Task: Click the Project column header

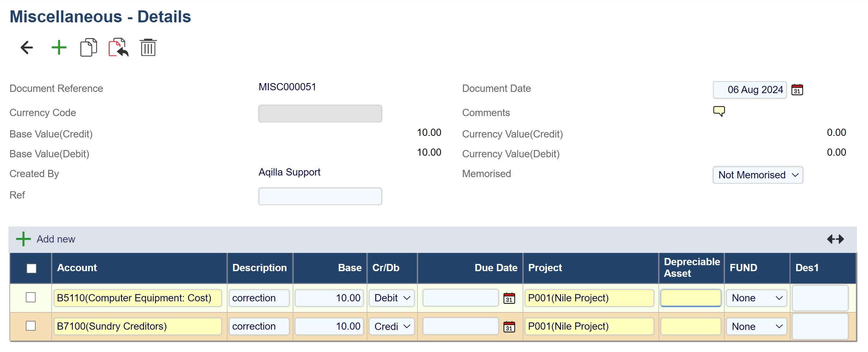Action: coord(545,268)
